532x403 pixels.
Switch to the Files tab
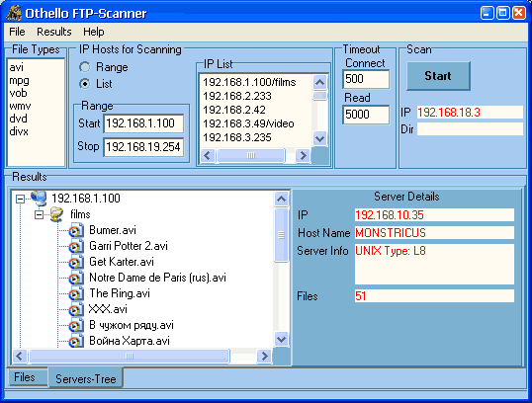(x=25, y=377)
